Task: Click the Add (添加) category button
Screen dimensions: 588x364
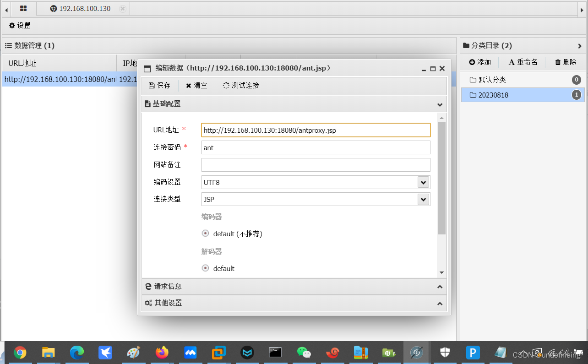Action: pos(480,62)
